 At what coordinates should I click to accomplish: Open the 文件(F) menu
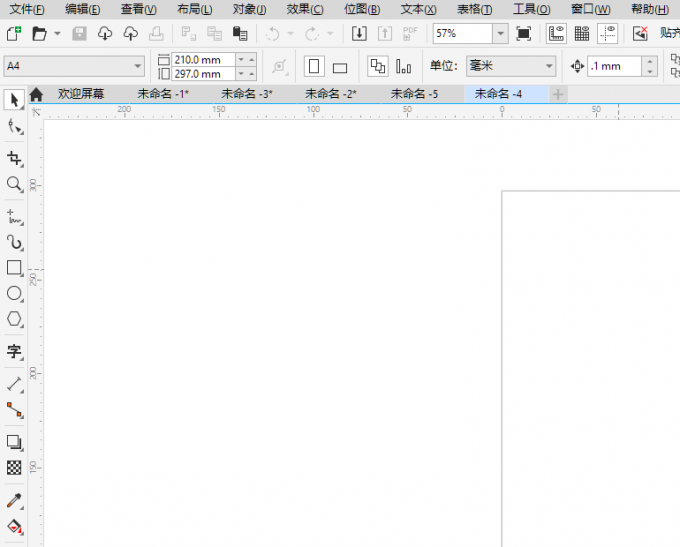pyautogui.click(x=27, y=9)
